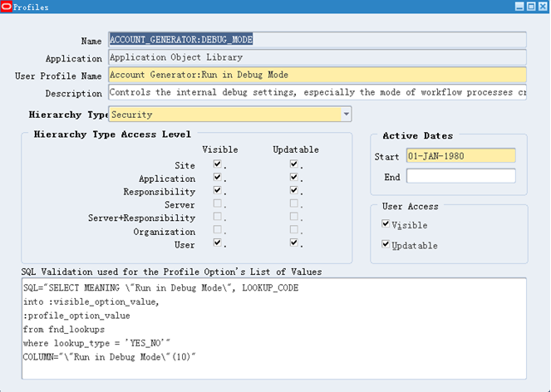Close the Profiles window
Screen dimensions: 551x392
pyautogui.click(x=542, y=7)
